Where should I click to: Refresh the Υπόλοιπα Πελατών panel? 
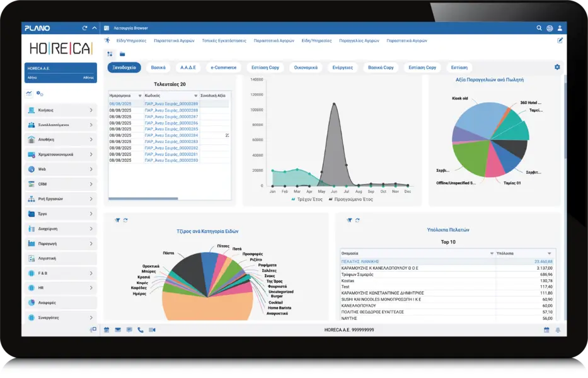pyautogui.click(x=357, y=220)
